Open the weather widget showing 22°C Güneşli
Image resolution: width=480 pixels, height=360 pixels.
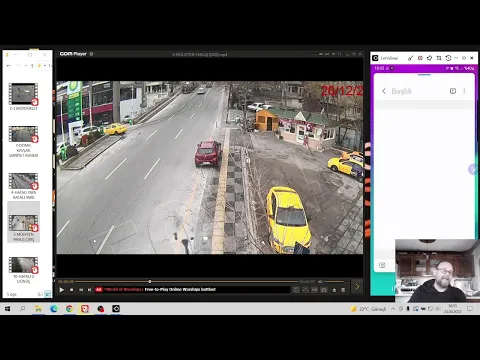(368, 309)
